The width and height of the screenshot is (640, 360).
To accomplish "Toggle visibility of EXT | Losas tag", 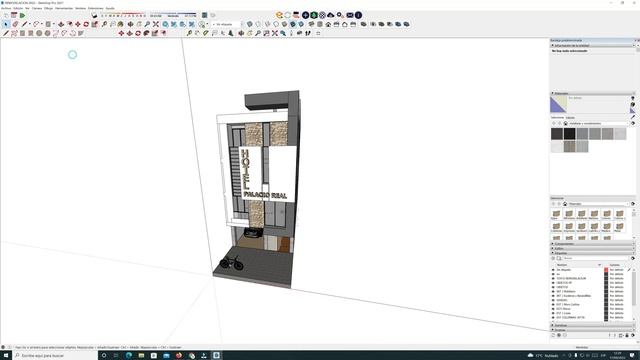I will point(553,313).
